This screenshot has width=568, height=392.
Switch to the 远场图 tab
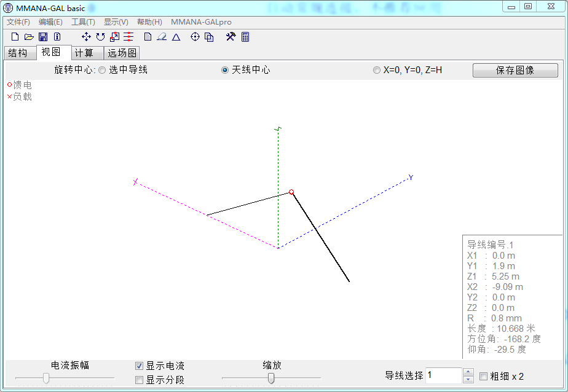click(x=122, y=53)
